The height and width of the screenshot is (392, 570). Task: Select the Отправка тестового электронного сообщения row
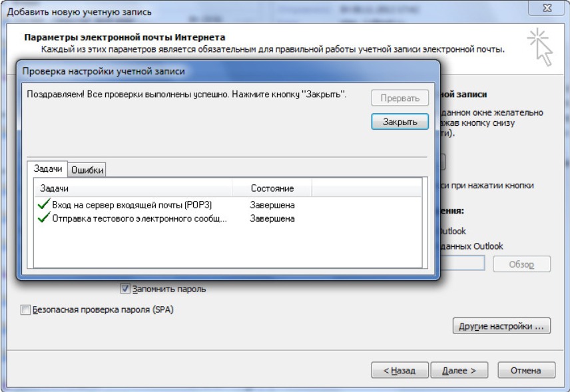tap(228, 218)
